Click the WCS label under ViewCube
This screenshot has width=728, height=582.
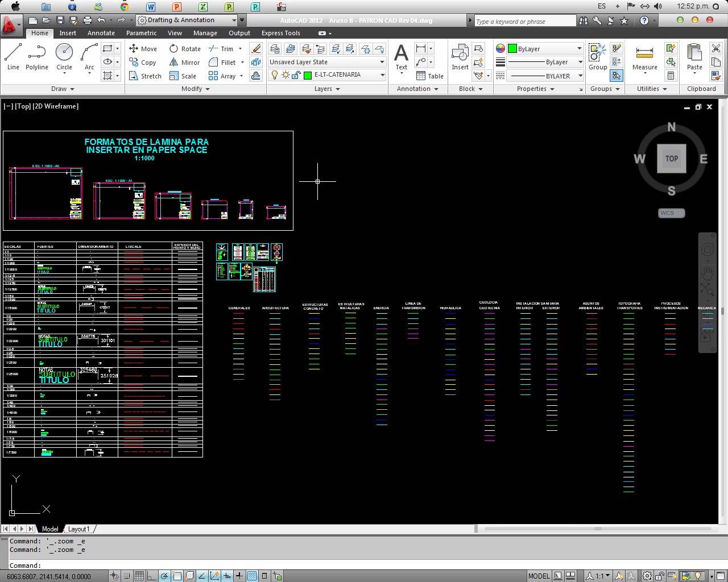click(671, 213)
